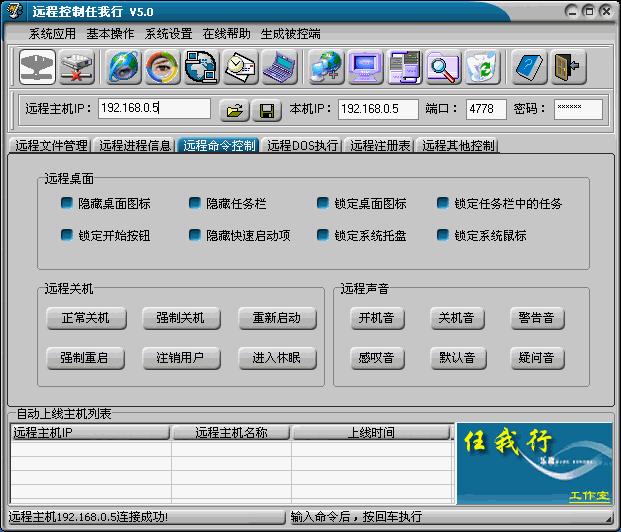Open the 系统设置 menu

tap(168, 33)
